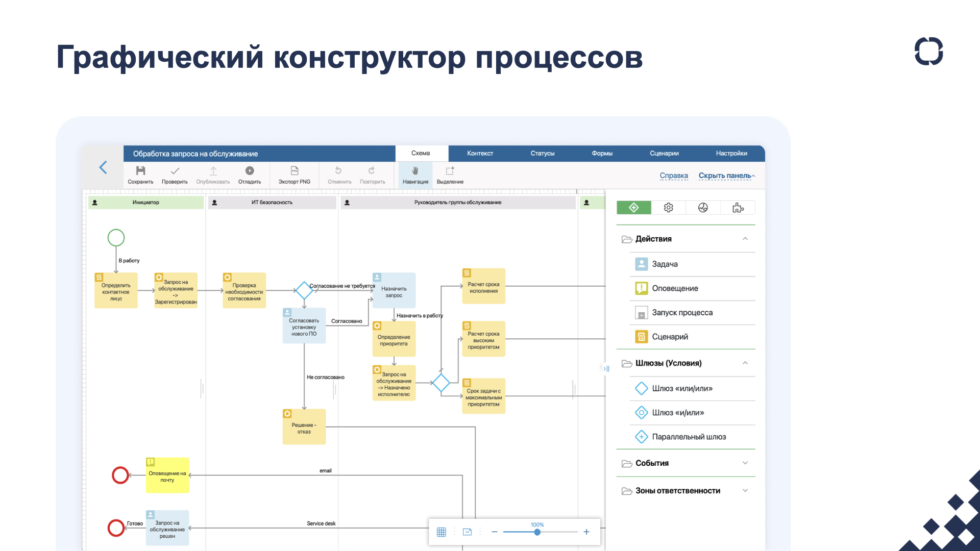Toggle the grid display in zoom bar
The height and width of the screenshot is (551, 980).
[442, 532]
